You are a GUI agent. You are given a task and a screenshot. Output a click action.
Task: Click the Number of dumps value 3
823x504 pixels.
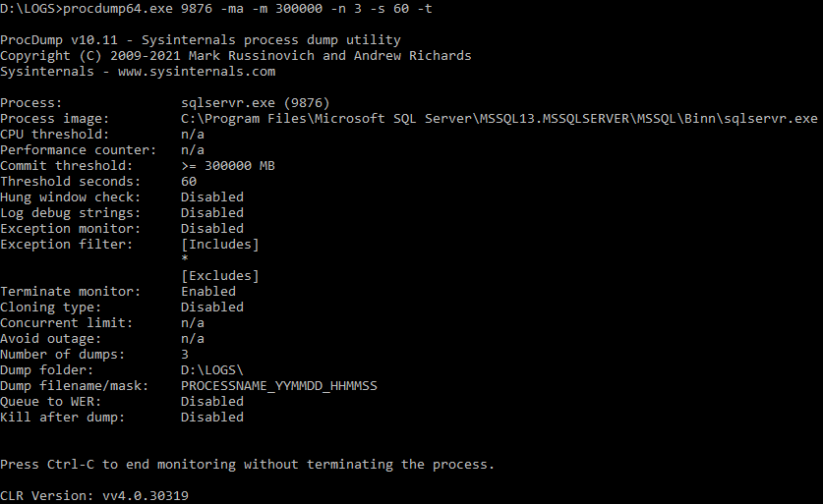pyautogui.click(x=185, y=355)
